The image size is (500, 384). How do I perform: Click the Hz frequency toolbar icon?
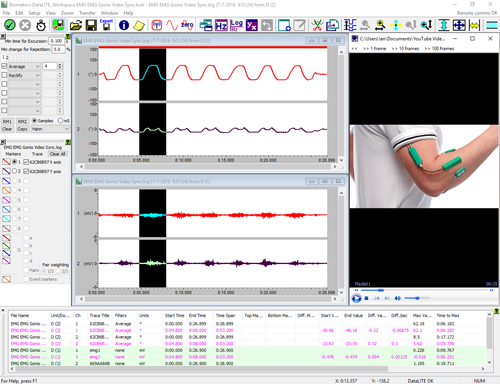click(x=221, y=25)
